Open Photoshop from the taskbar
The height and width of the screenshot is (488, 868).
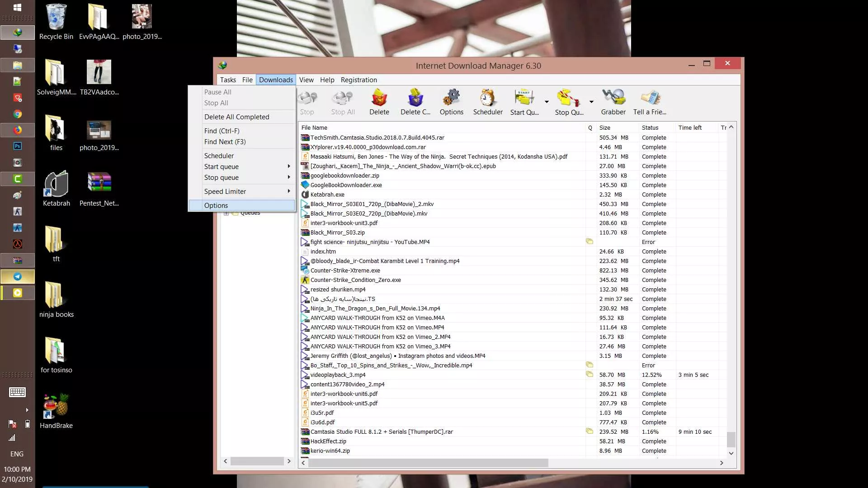tap(17, 146)
